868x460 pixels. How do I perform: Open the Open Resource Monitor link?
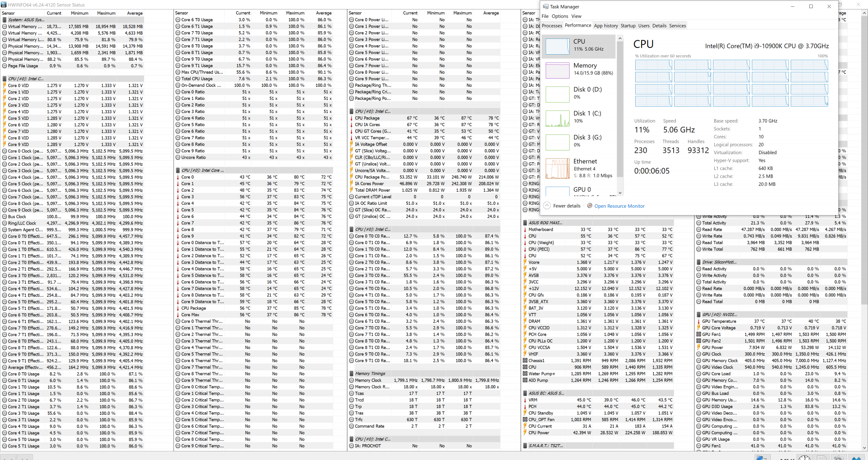click(x=619, y=206)
